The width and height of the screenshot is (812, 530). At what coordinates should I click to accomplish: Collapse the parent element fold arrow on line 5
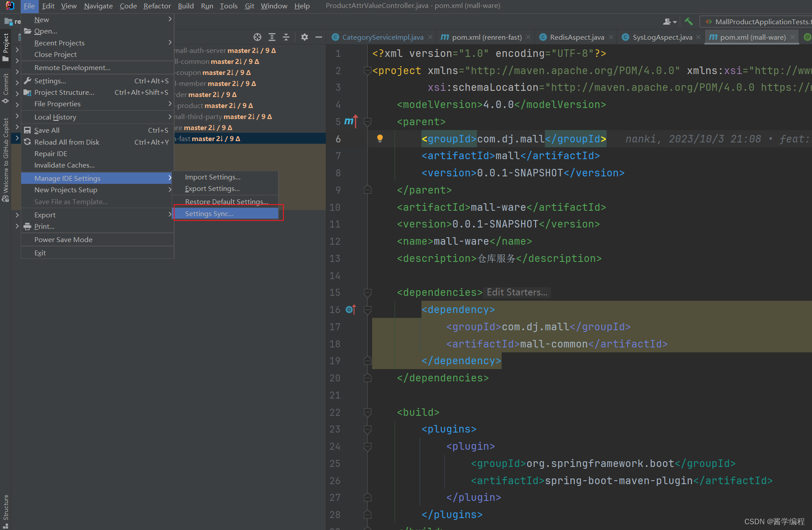coord(367,122)
